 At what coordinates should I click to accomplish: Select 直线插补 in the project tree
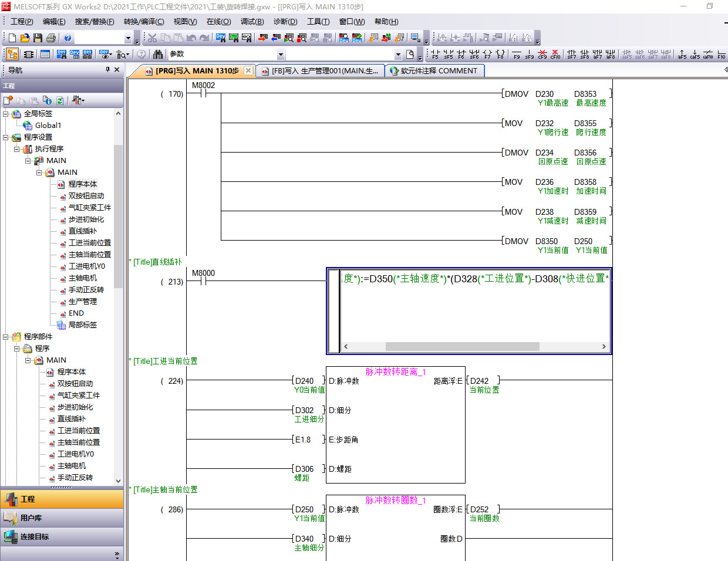tap(82, 231)
